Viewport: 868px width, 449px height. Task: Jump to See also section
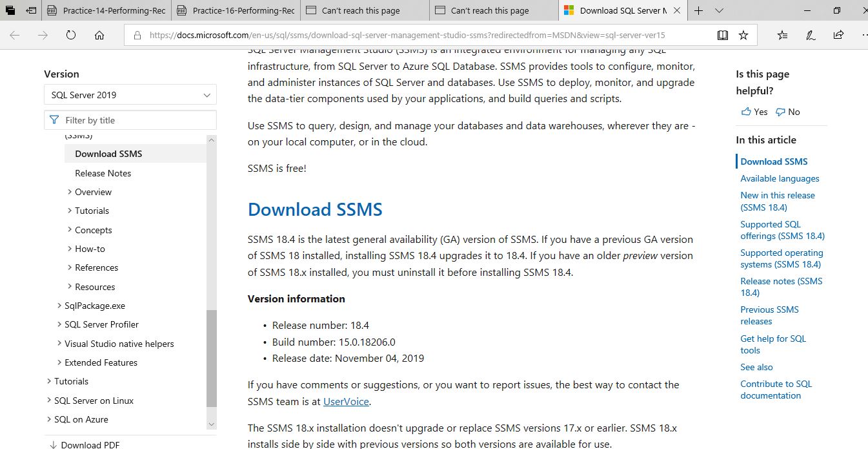click(x=756, y=367)
